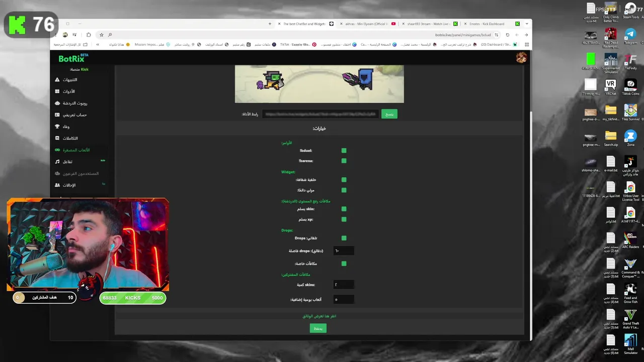Toggle مكافآت خاصة special rewards checkbox
Viewport: 644px width, 362px height.
pyautogui.click(x=344, y=263)
